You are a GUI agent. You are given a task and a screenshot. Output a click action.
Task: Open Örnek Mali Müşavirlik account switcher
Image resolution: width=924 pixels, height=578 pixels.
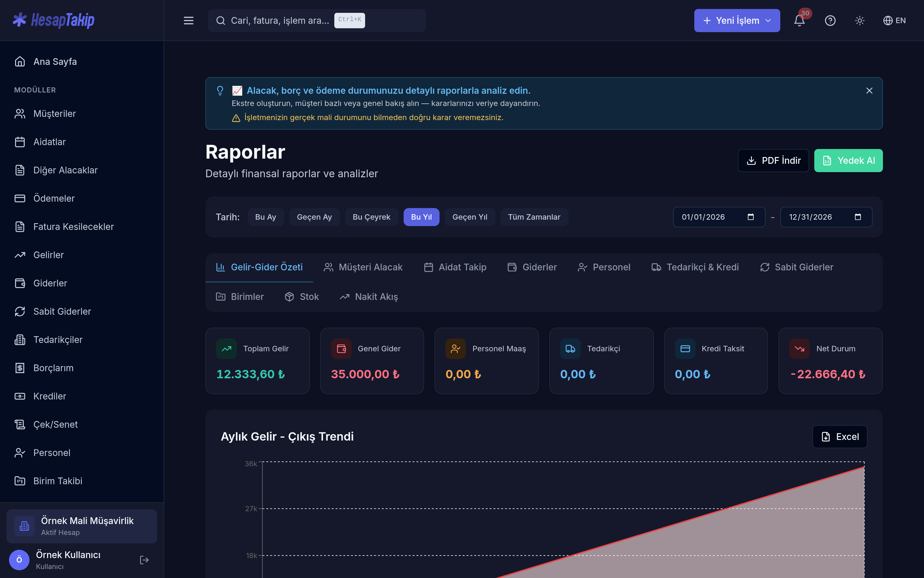tap(82, 526)
